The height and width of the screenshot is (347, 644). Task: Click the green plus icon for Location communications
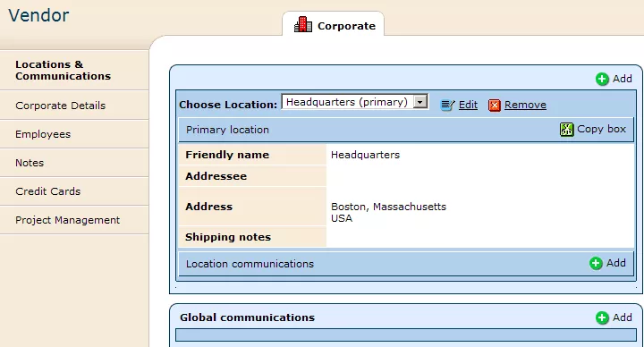pyautogui.click(x=596, y=263)
